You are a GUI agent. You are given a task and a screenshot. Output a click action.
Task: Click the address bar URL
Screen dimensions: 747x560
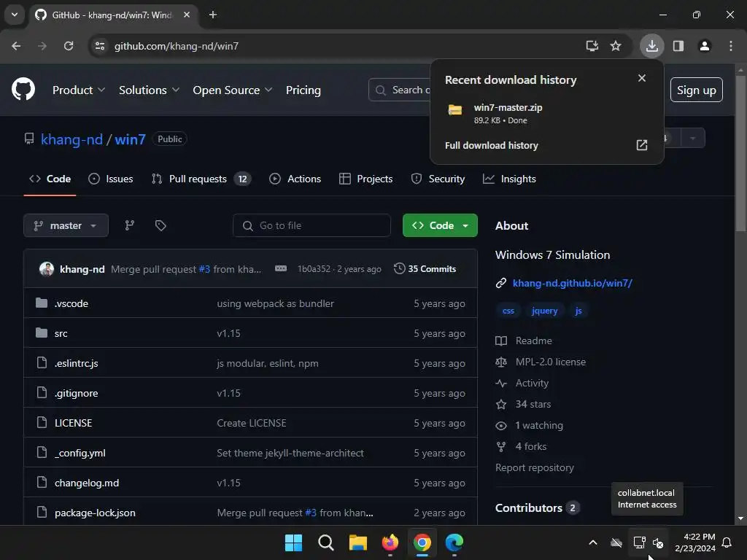tap(177, 46)
